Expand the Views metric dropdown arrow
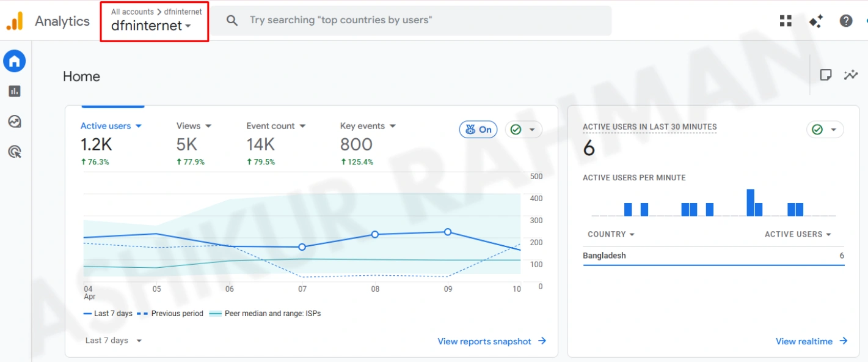The image size is (868, 362). [208, 126]
